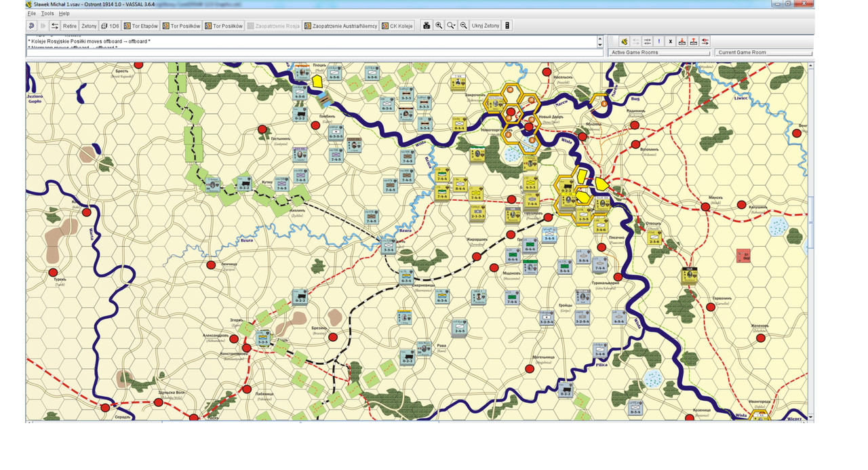Open the CK Koleje chart
The height and width of the screenshot is (470, 868).
pyautogui.click(x=397, y=26)
